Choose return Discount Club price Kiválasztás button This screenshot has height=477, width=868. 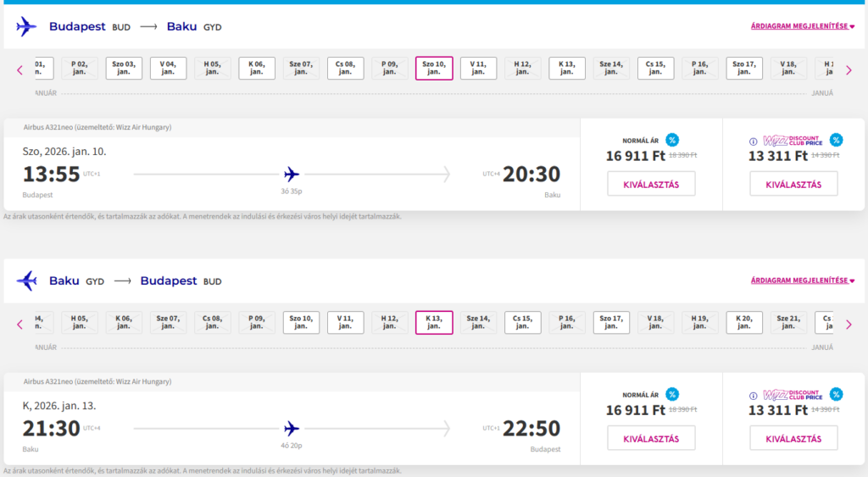[x=793, y=438]
